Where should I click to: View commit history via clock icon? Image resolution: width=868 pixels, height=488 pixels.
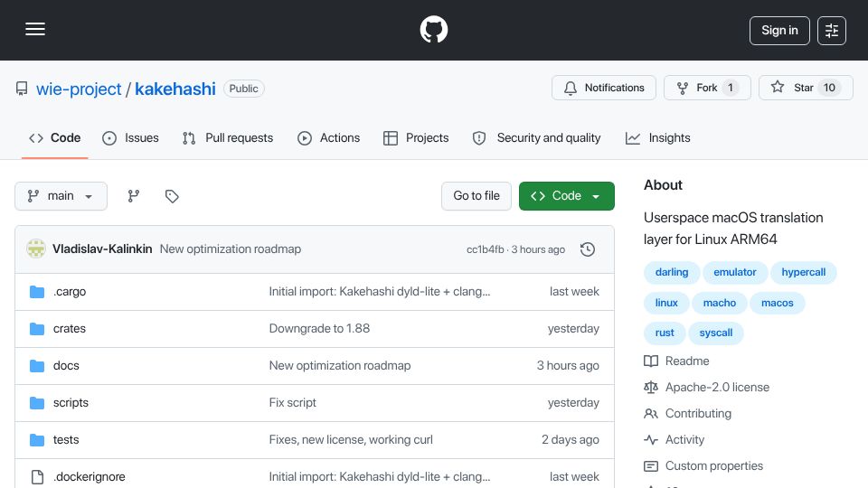[588, 249]
